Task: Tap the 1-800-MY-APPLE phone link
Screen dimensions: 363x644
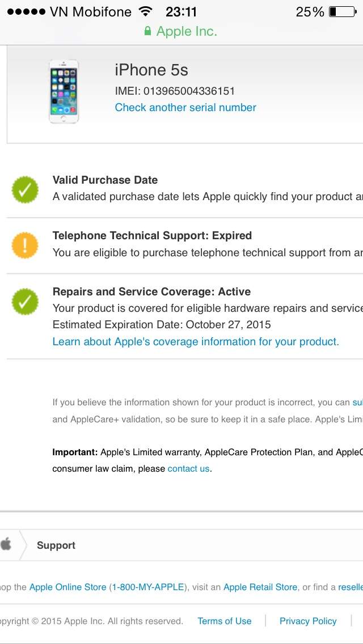Action: tap(147, 587)
